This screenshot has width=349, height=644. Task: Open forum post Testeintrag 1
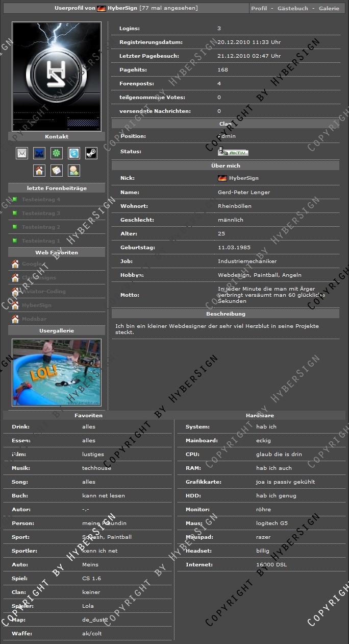coord(41,241)
